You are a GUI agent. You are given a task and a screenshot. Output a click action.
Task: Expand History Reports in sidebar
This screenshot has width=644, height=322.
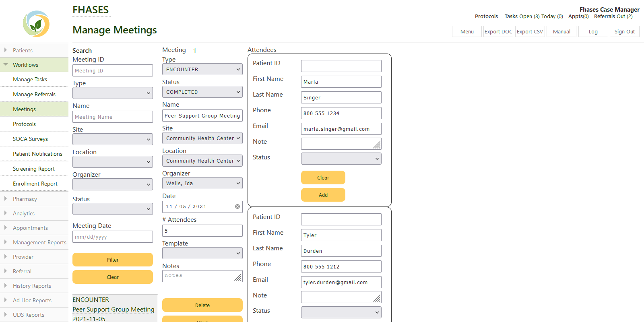point(34,286)
